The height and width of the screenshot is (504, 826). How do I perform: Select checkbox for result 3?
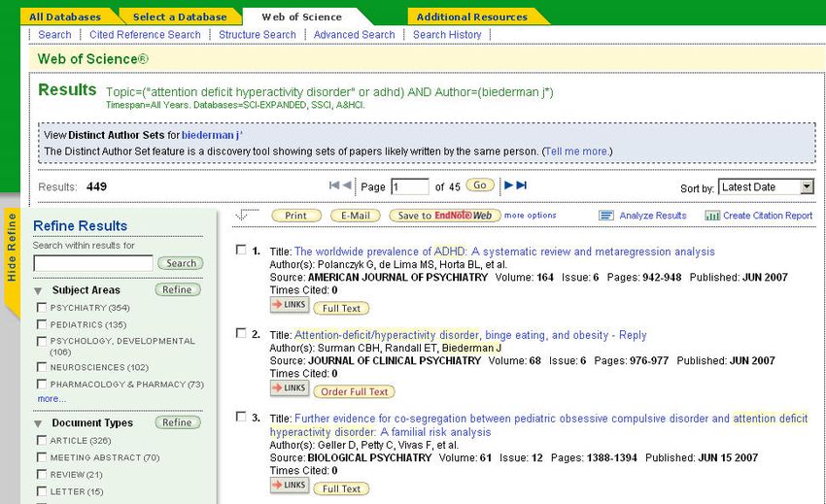click(x=241, y=417)
